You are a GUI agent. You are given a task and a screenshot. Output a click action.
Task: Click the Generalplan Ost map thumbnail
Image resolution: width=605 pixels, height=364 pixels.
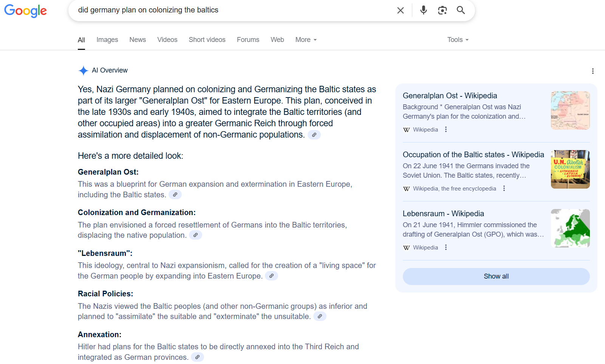pos(570,110)
